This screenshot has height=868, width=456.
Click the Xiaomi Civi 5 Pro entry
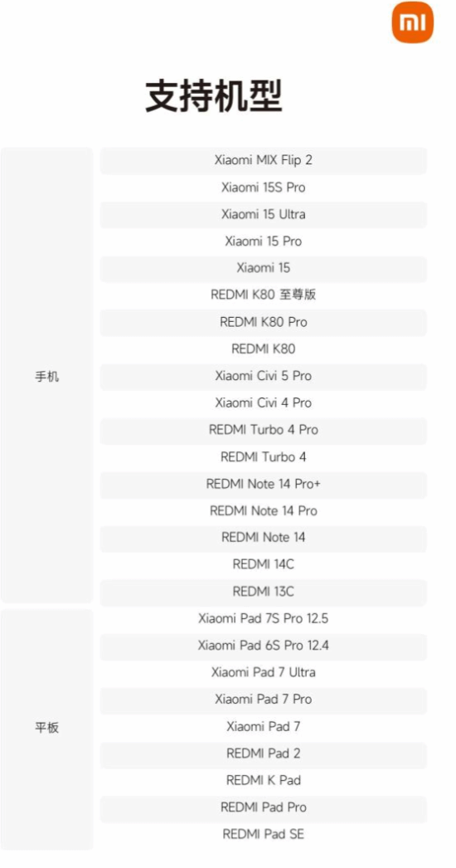[264, 377]
